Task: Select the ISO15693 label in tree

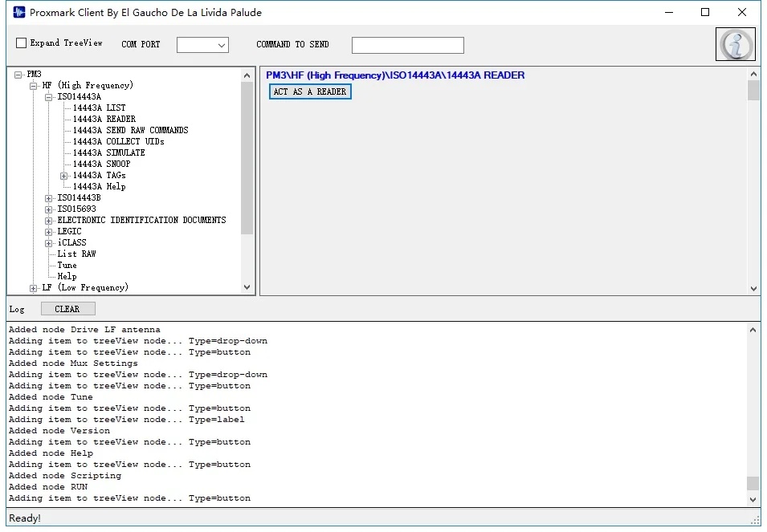Action: tap(77, 209)
